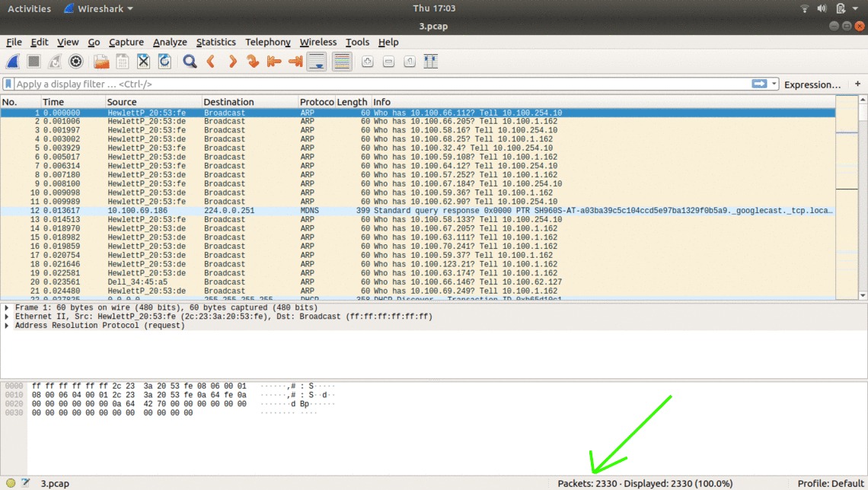Screen dimensions: 868x490
Task: Sort packets by the No. column
Action: [x=21, y=102]
